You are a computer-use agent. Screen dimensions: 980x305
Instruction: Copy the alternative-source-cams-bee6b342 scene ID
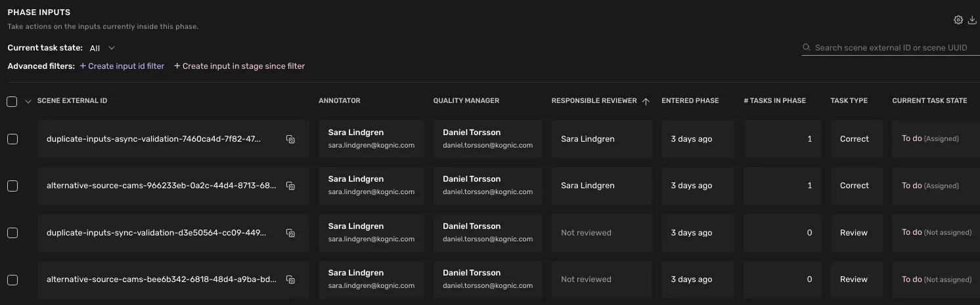(290, 279)
